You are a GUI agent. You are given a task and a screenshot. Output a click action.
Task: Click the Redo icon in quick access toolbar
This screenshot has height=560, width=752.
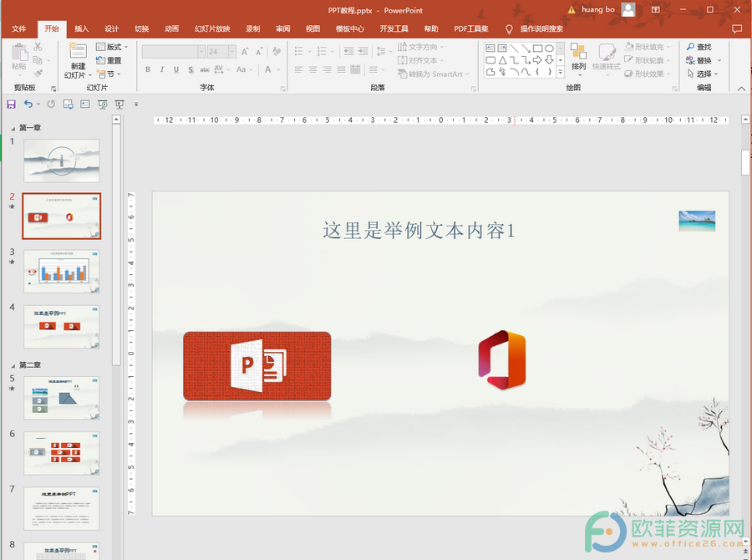click(51, 104)
